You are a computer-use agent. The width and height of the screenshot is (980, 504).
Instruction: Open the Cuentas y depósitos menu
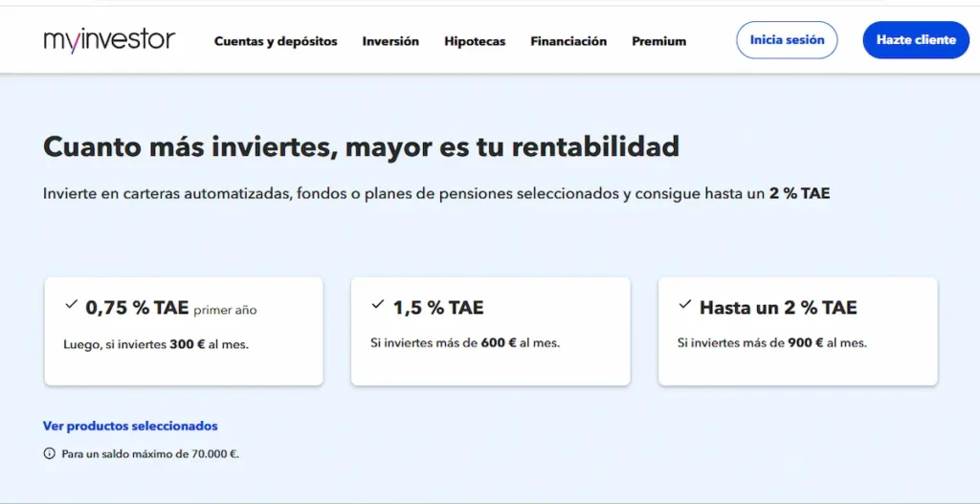(x=276, y=41)
